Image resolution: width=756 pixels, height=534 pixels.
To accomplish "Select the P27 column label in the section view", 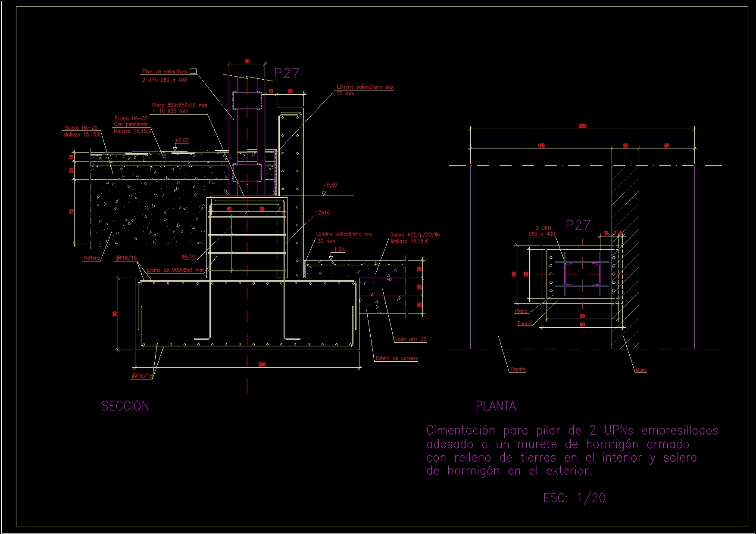I will click(x=286, y=73).
